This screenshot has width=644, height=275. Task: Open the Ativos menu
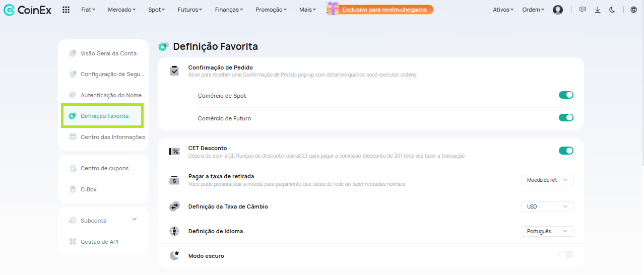(x=503, y=10)
